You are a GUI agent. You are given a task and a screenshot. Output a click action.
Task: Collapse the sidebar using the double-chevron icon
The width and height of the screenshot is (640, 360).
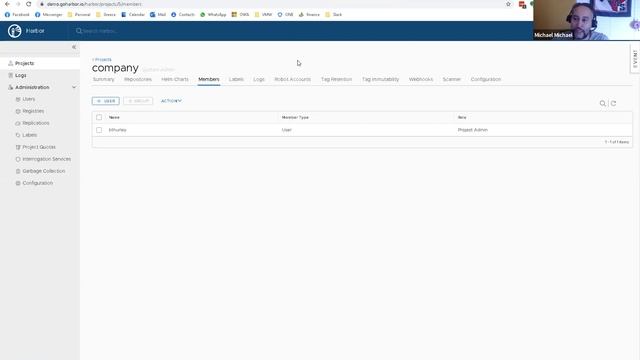point(74,47)
